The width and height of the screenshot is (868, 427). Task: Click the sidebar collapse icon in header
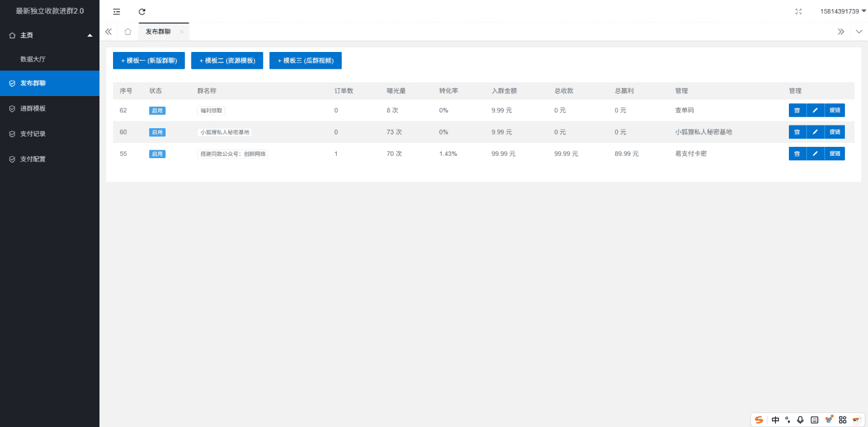(116, 11)
